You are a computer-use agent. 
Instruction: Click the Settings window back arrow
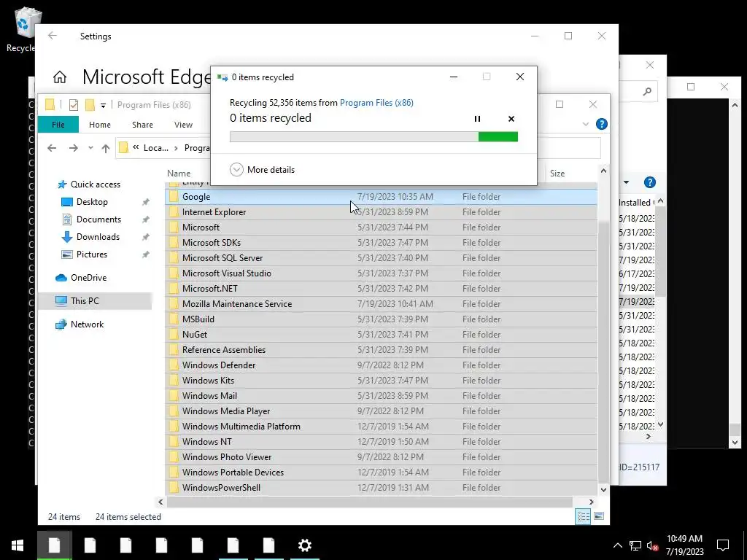53,36
